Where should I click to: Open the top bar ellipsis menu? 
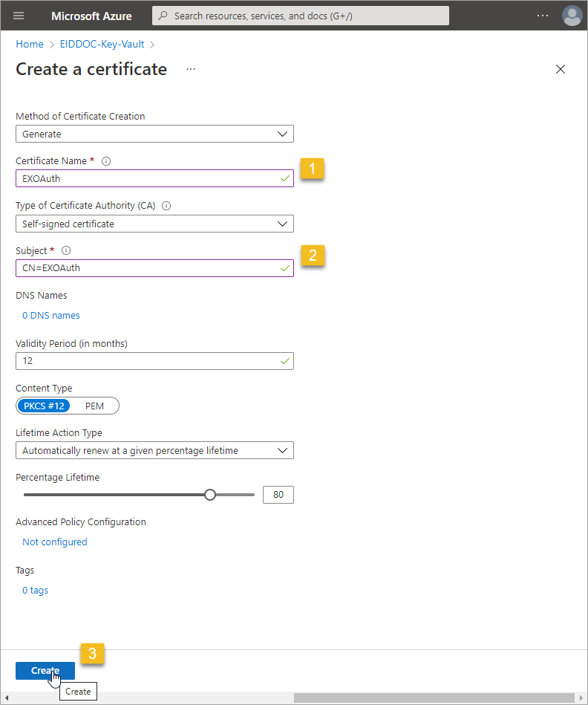point(543,16)
